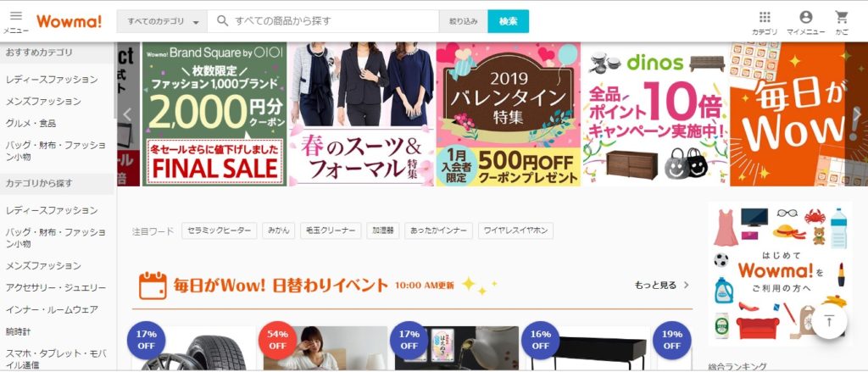Viewport: 868px width, 372px height.
Task: Click the scroll-to-top arrow button
Action: [829, 321]
